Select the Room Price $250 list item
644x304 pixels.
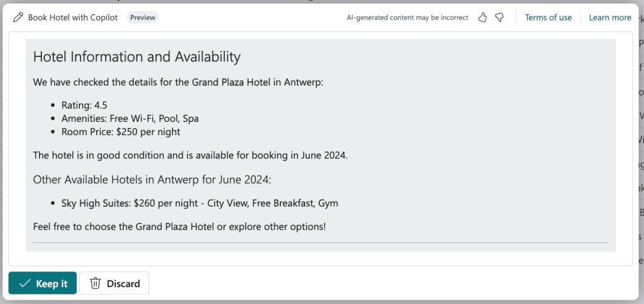coord(121,132)
